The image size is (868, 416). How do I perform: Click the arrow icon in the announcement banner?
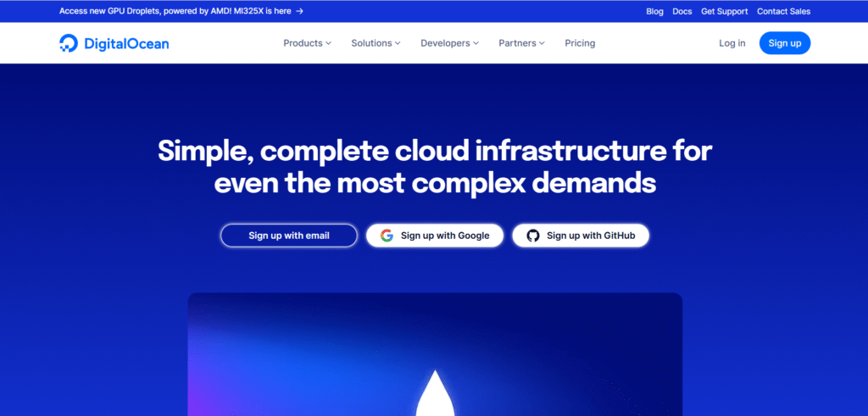click(x=299, y=12)
